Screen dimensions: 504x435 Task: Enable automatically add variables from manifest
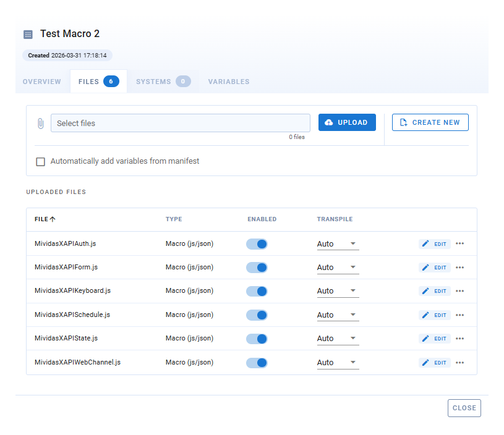[x=41, y=161]
